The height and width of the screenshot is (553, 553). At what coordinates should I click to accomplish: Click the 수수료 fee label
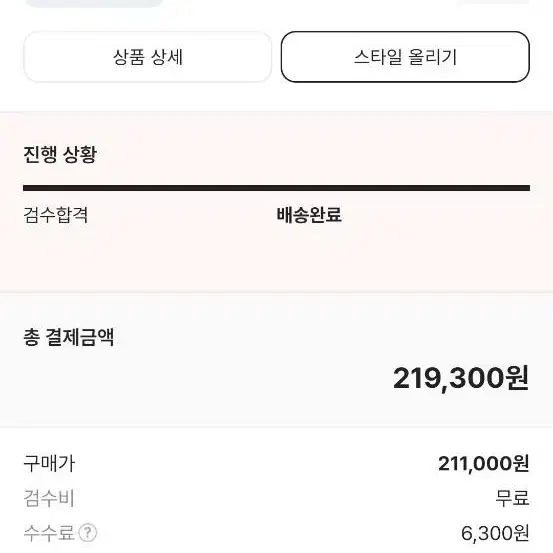coord(49,533)
